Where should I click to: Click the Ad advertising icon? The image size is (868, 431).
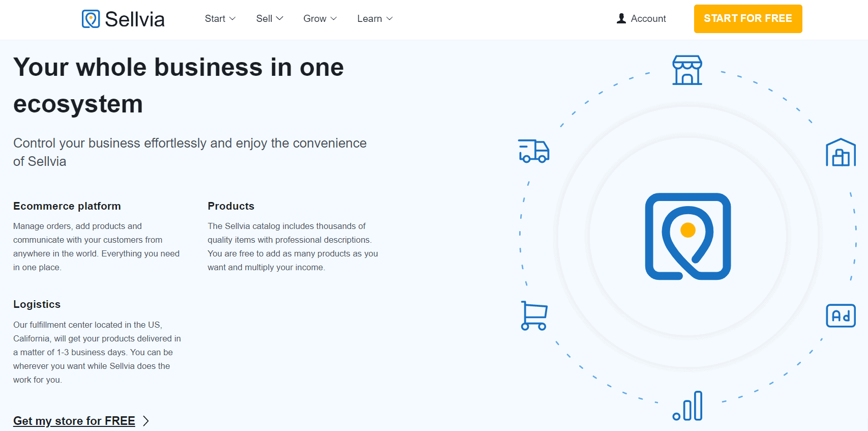840,316
